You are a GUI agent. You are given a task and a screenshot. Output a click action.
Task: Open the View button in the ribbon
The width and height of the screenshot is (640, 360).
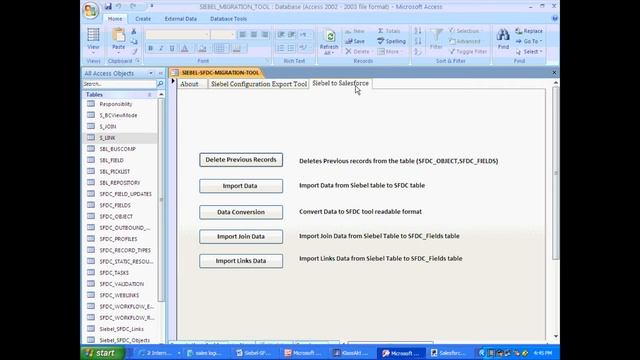(93, 41)
